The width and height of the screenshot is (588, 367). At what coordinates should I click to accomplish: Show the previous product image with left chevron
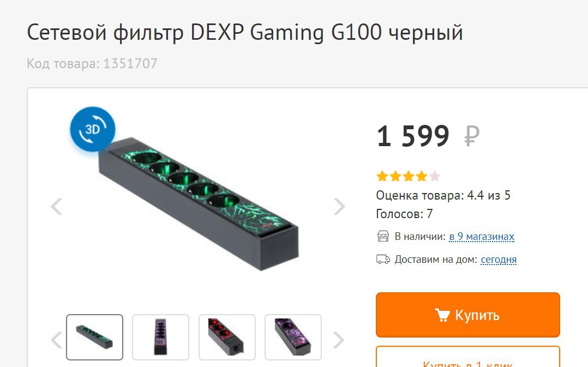tap(57, 206)
